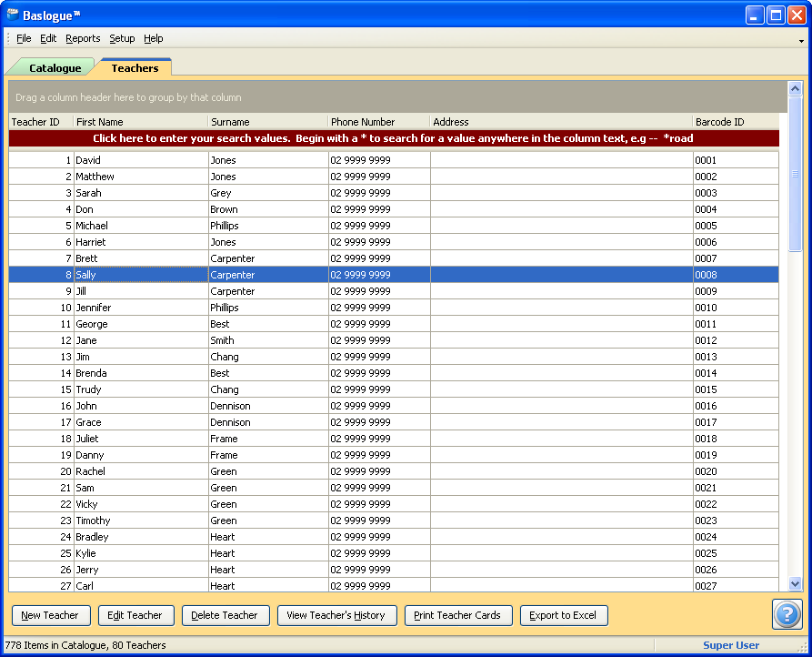Open the toolbar options arrow beside menu bar
Image resolution: width=812 pixels, height=657 pixels.
point(801,40)
